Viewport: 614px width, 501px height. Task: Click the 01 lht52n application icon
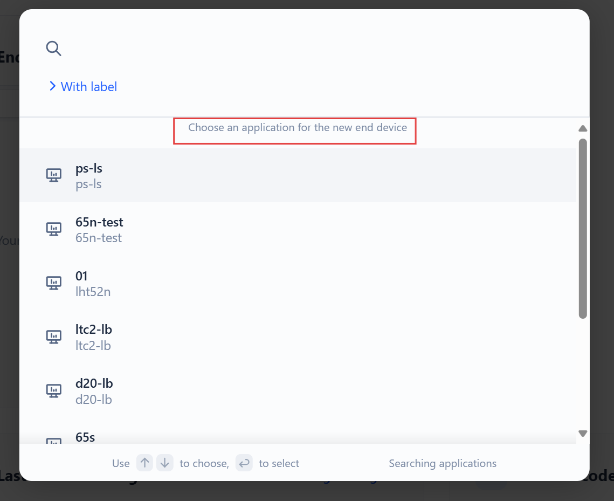coord(54,283)
